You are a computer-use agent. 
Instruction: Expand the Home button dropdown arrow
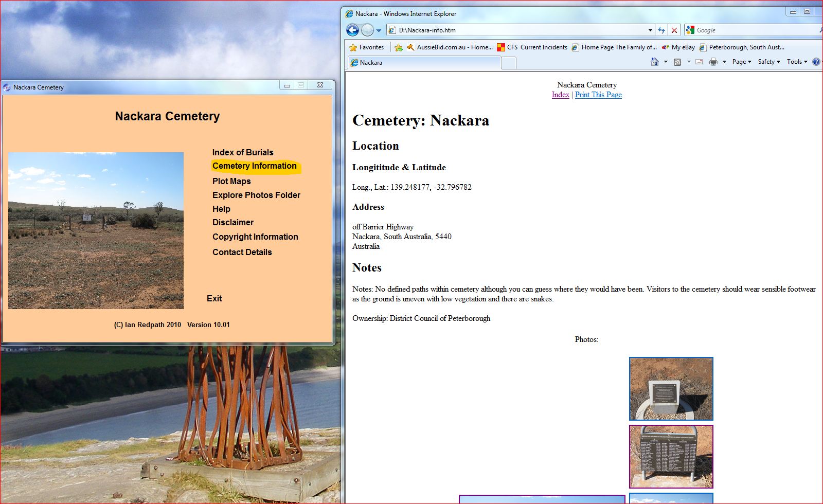[666, 62]
